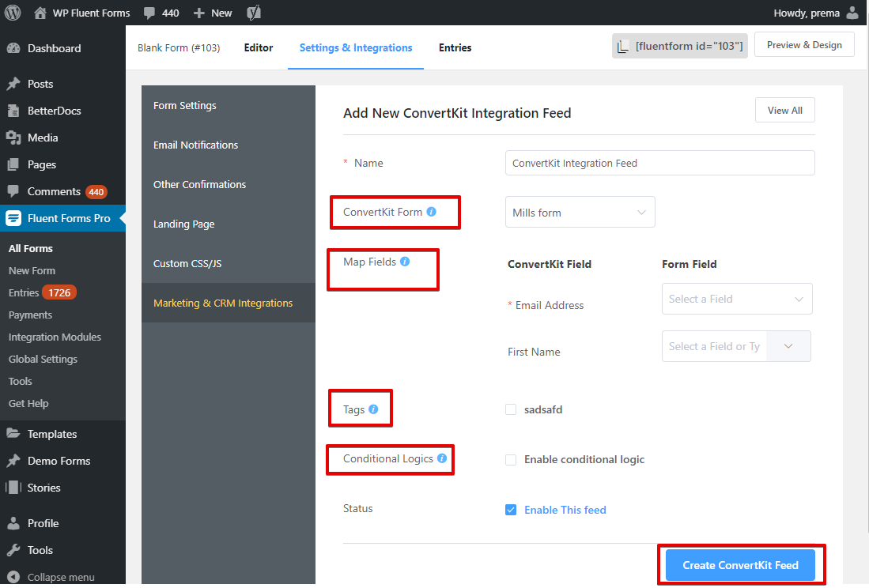Switch to the Editor tab
The image size is (869, 588).
(259, 47)
